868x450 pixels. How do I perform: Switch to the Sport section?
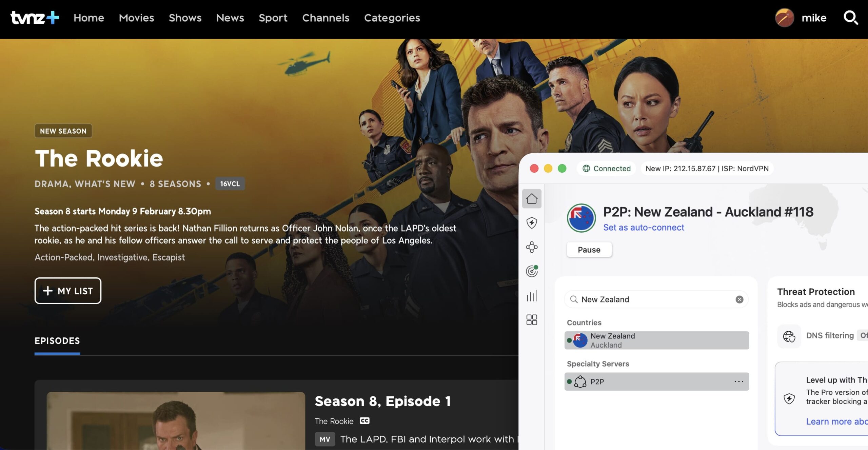[x=273, y=18]
